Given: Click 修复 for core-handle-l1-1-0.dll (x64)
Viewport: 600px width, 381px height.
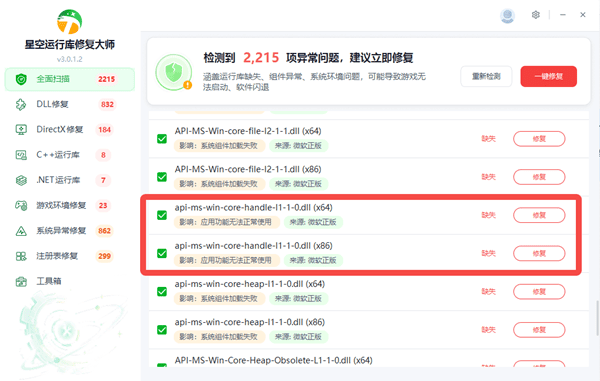Looking at the screenshot, I should pos(539,215).
